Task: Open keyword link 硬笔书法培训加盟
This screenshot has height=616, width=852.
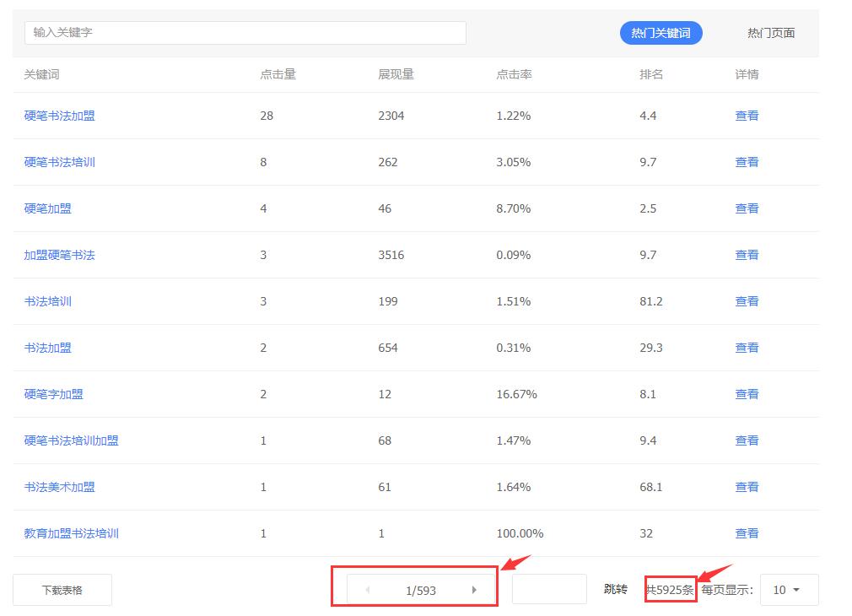Action: (71, 440)
